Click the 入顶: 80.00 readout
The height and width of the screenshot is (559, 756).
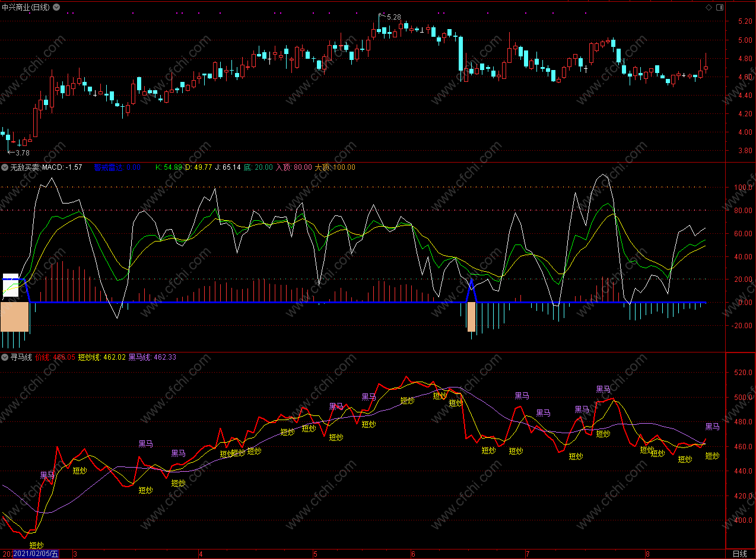tap(294, 167)
